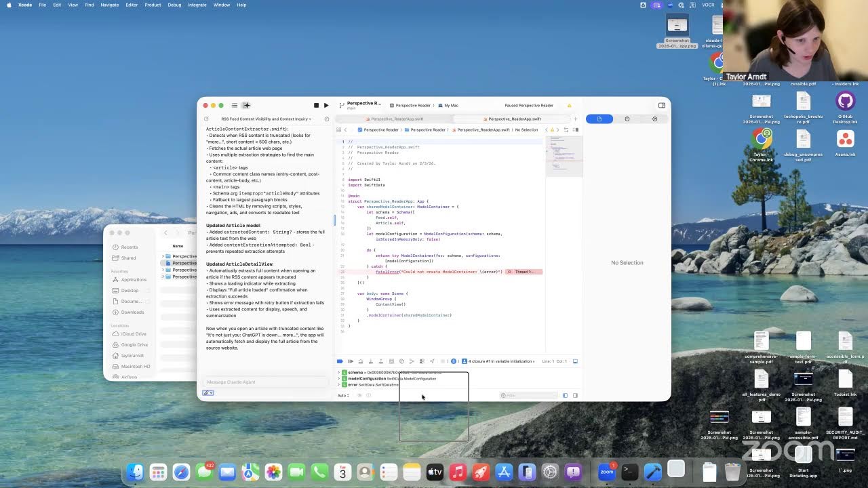Click Perspective Reader folder in jump bar
The height and width of the screenshot is (488, 868).
pyautogui.click(x=425, y=129)
